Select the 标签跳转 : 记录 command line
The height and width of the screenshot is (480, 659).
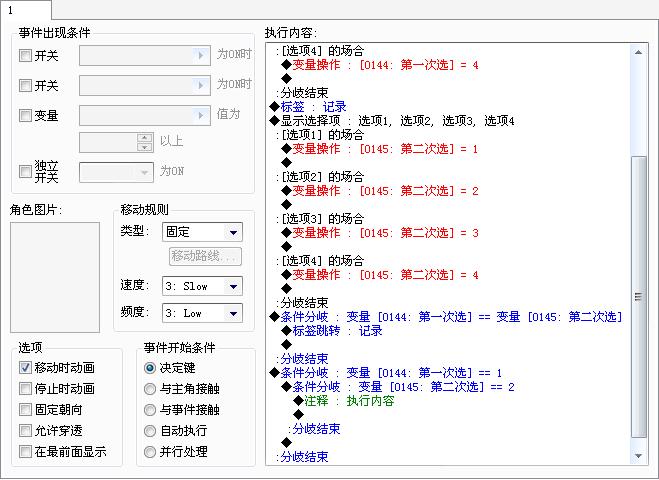pos(332,331)
